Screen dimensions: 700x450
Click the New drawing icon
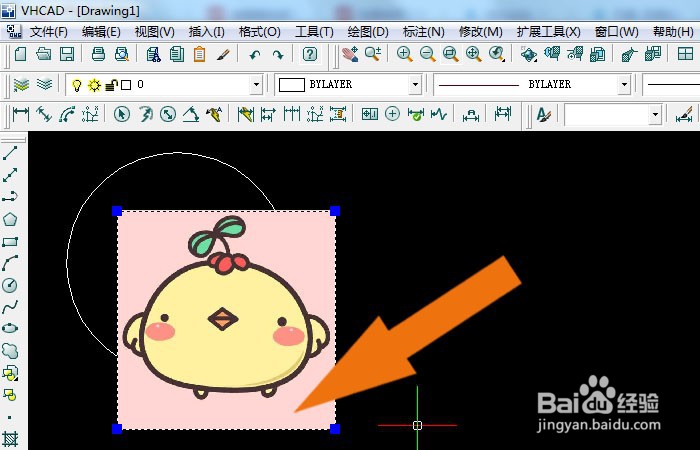(x=21, y=54)
